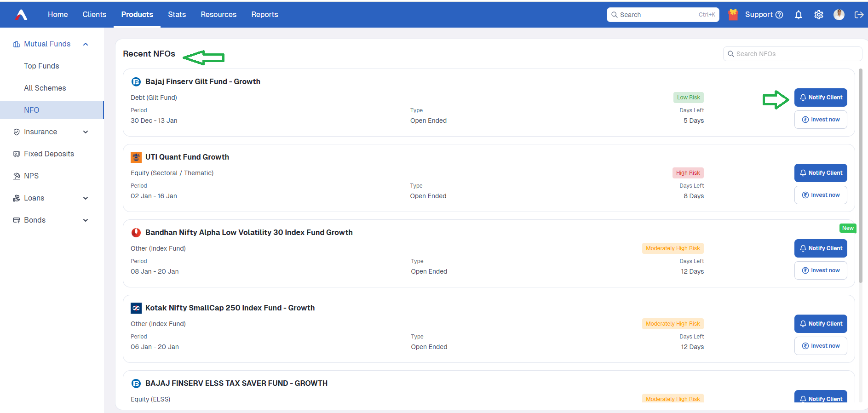Invest now in UTI Quant Fund

(x=821, y=195)
